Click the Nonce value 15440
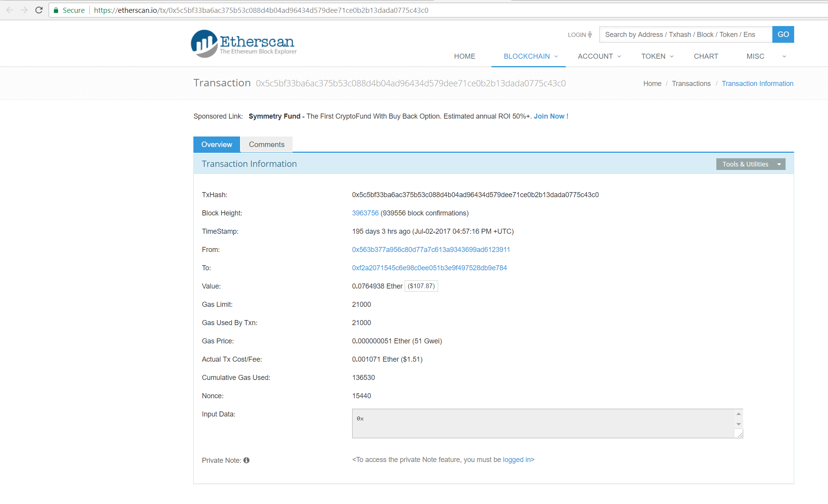 coord(361,396)
